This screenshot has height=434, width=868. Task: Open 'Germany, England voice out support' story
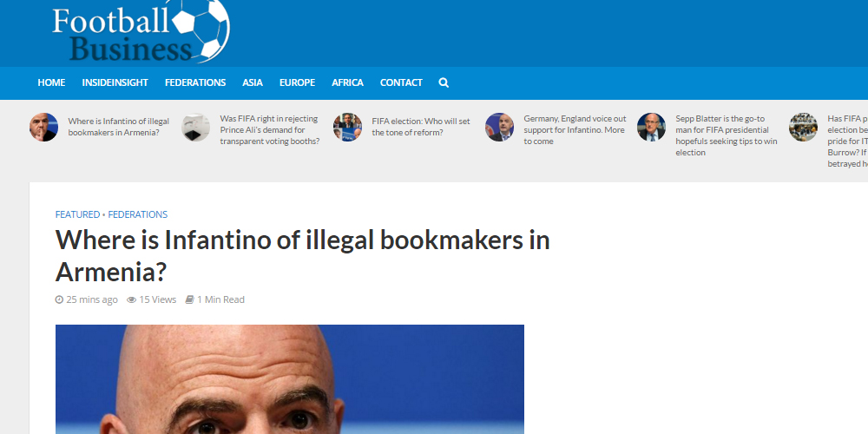pos(575,129)
